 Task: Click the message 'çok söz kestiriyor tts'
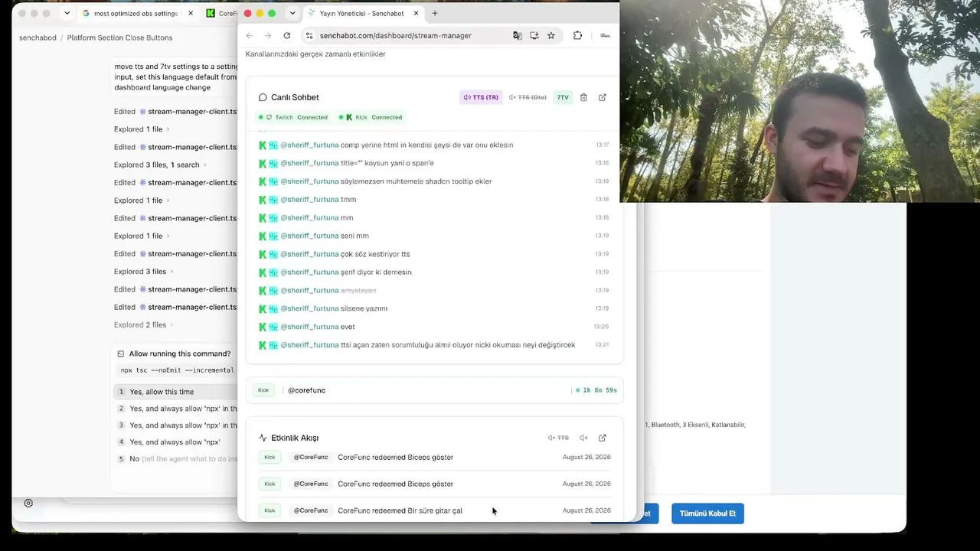click(x=375, y=254)
